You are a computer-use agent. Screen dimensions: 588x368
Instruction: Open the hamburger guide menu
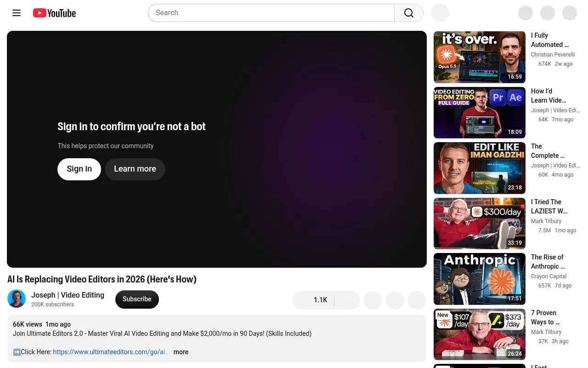(x=17, y=13)
